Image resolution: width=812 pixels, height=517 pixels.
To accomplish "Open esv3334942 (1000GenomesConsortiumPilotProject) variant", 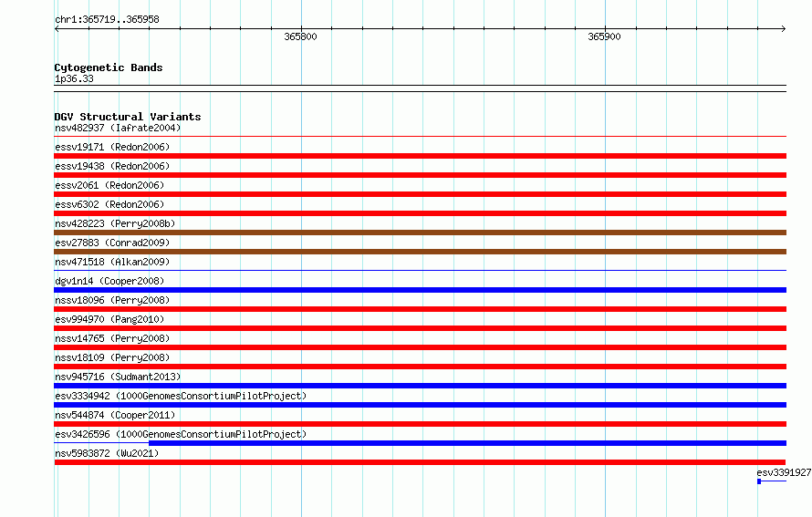I will (x=181, y=396).
